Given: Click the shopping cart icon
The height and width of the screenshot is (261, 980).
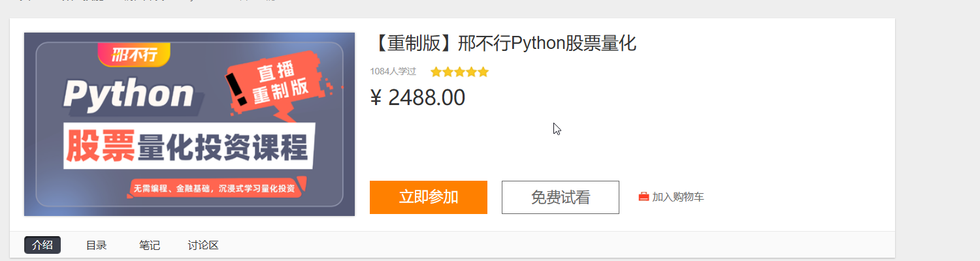Looking at the screenshot, I should click(644, 197).
